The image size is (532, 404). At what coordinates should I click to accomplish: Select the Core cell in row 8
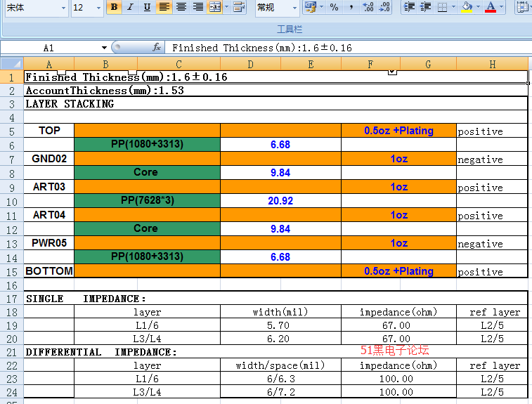coord(148,172)
